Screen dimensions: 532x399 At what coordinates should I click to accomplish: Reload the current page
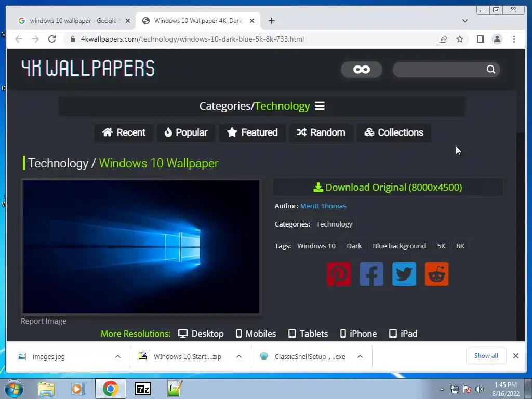pos(52,39)
